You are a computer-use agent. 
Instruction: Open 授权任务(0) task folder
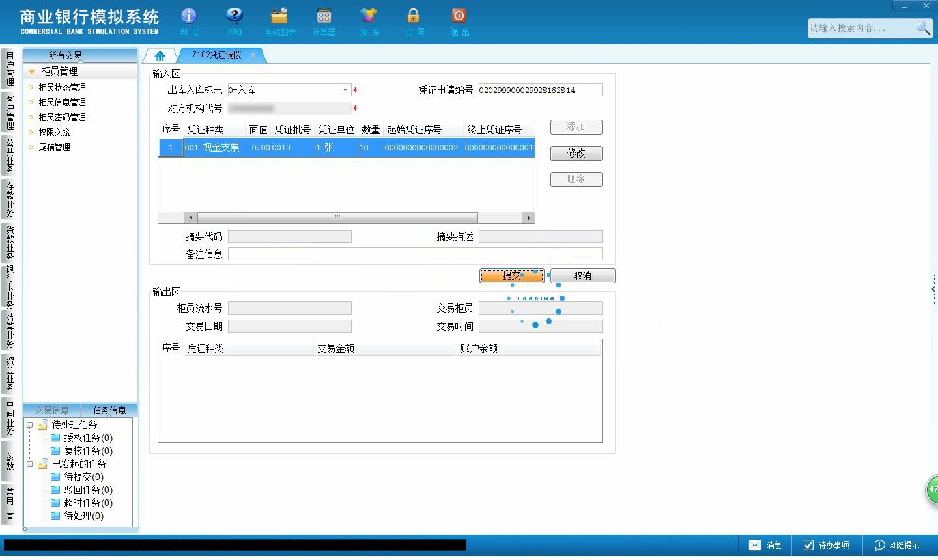(81, 438)
